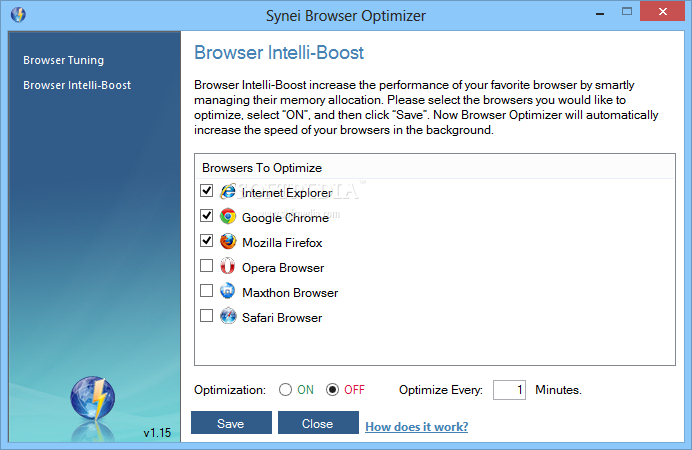Enable the Safari Browser checkbox
The image size is (692, 450).
tap(207, 316)
